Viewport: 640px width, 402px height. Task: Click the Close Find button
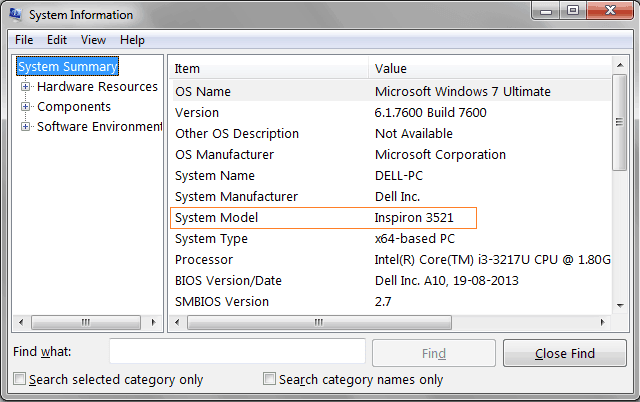(x=565, y=353)
